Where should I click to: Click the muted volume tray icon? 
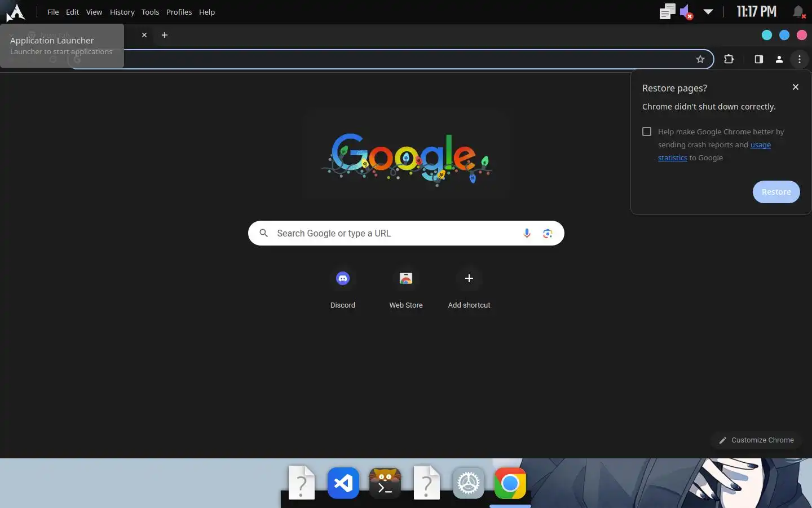[x=686, y=12]
